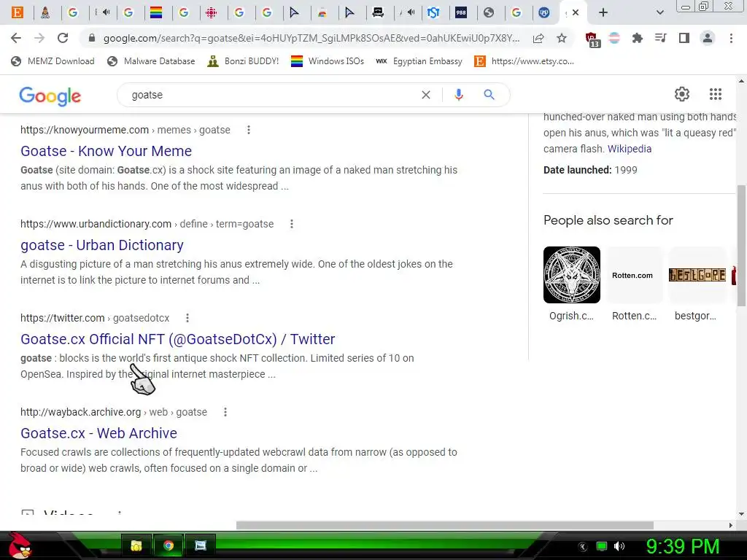
Task: Share this page using the share icon
Action: click(x=538, y=38)
